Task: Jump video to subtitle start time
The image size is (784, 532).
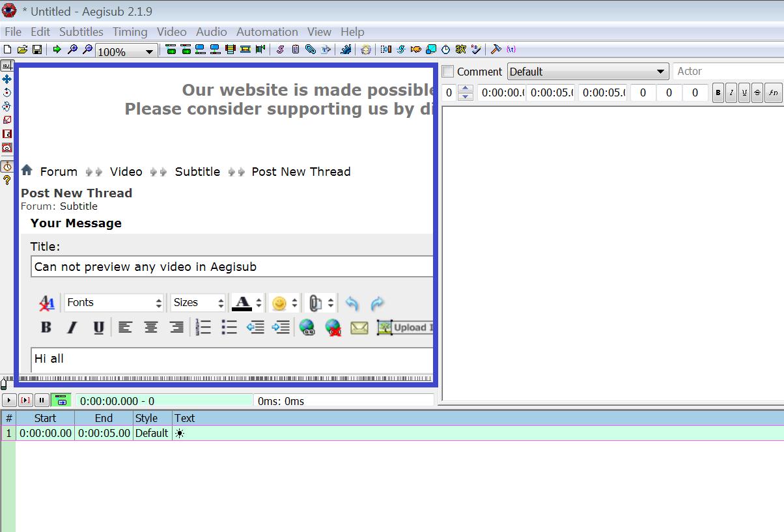Action: pyautogui.click(x=171, y=49)
